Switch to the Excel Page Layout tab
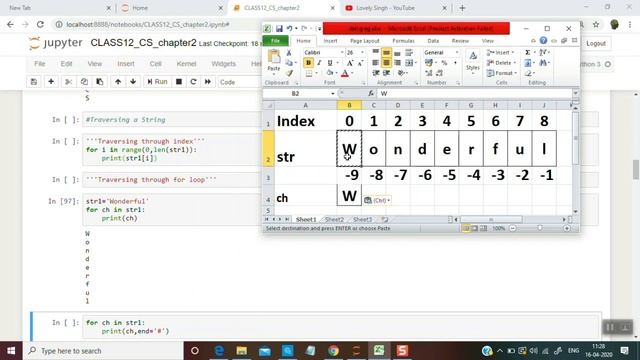Viewport: 640px width, 360px height. [x=364, y=41]
